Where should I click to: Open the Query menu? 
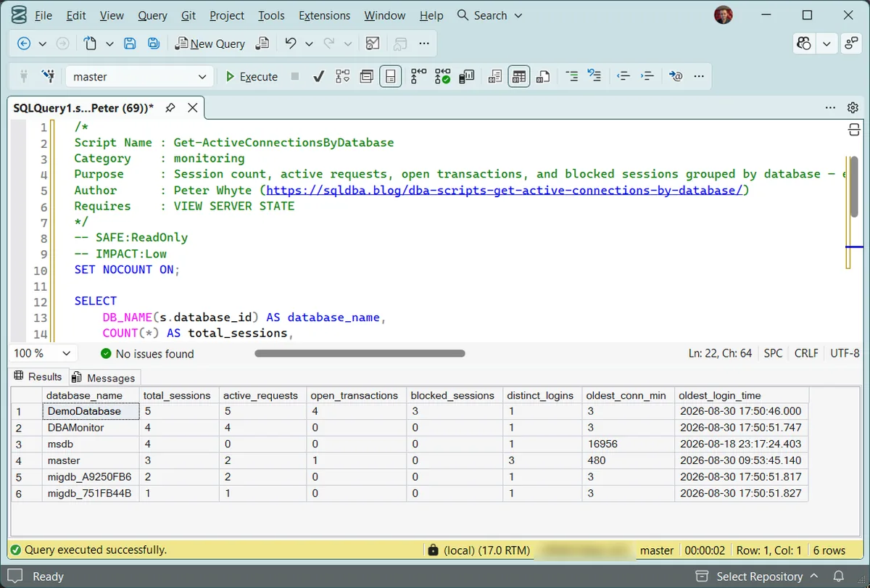pyautogui.click(x=152, y=15)
